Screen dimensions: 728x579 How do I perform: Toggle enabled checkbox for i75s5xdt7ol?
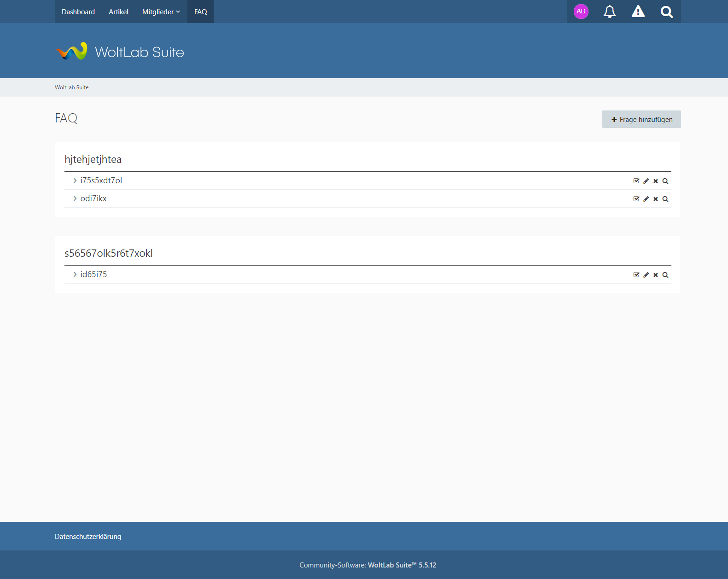(636, 181)
